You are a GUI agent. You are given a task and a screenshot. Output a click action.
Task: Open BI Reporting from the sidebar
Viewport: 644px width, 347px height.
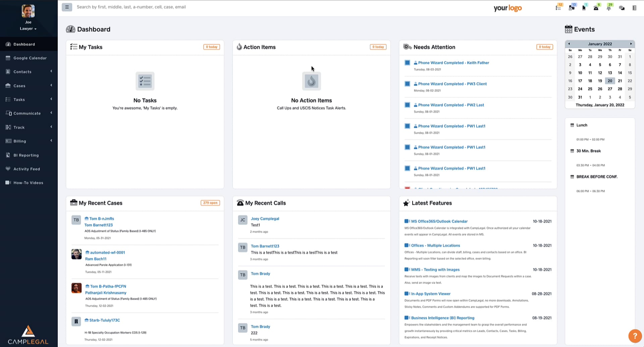pyautogui.click(x=26, y=155)
